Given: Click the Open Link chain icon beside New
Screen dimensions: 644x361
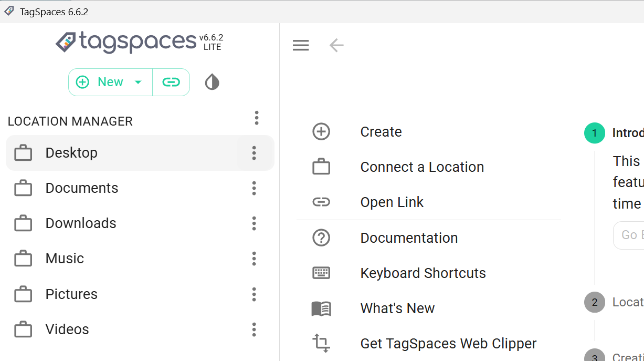Looking at the screenshot, I should (171, 82).
